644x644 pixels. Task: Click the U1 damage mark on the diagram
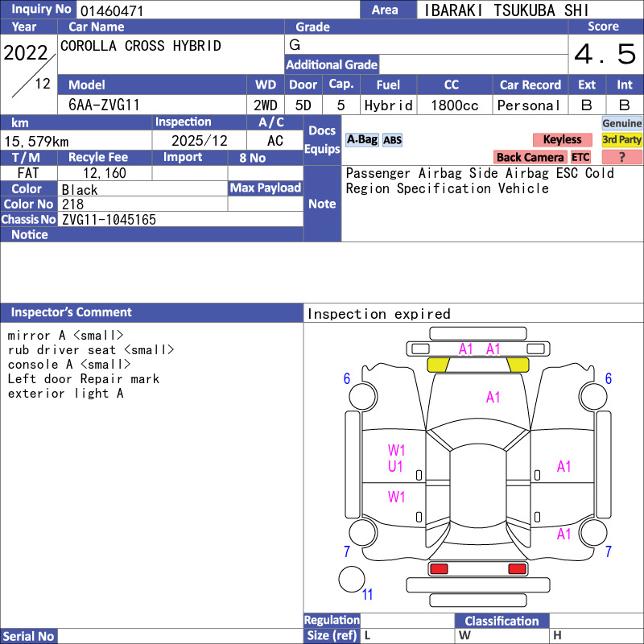pyautogui.click(x=396, y=466)
